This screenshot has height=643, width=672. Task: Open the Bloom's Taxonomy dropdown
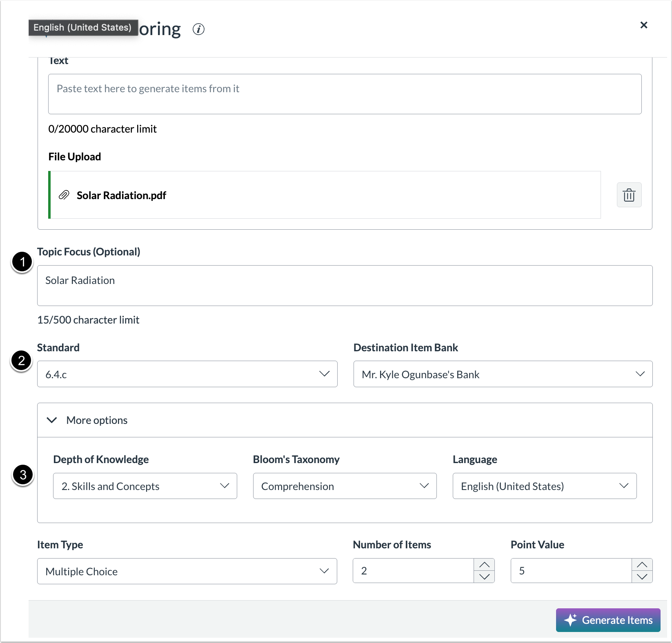345,486
